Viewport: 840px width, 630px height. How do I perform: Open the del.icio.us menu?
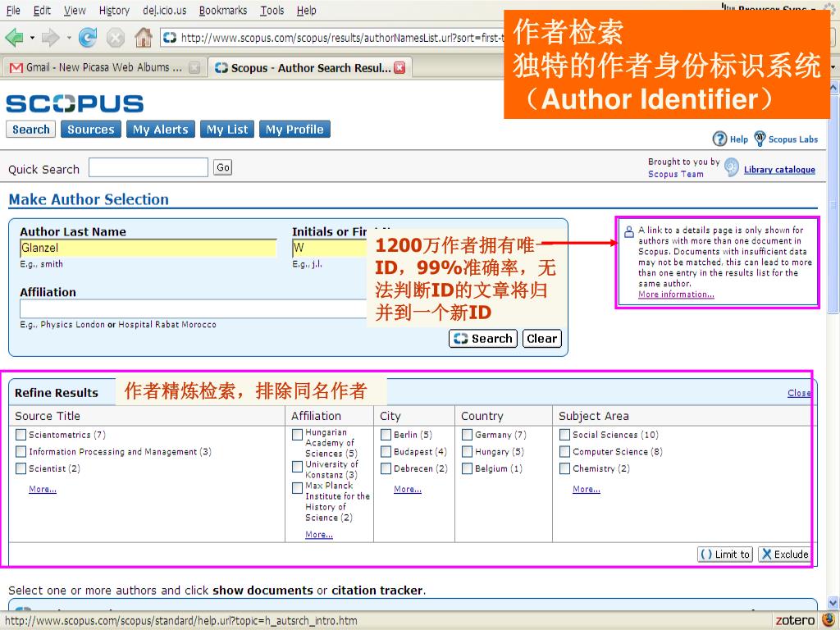point(164,10)
